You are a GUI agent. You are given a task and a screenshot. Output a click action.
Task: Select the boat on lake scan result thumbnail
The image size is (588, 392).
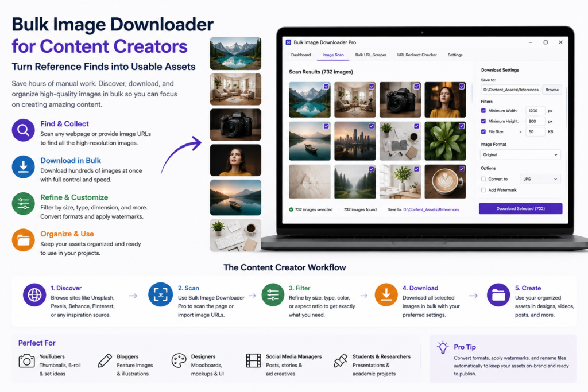tap(310, 141)
